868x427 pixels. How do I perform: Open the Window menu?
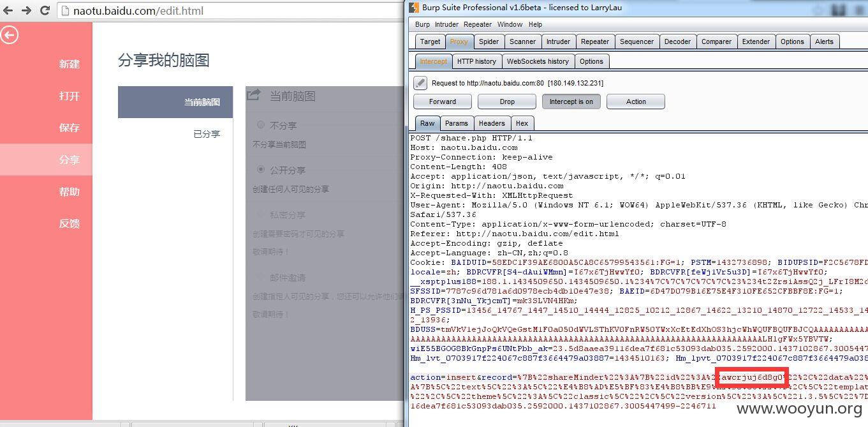(510, 24)
